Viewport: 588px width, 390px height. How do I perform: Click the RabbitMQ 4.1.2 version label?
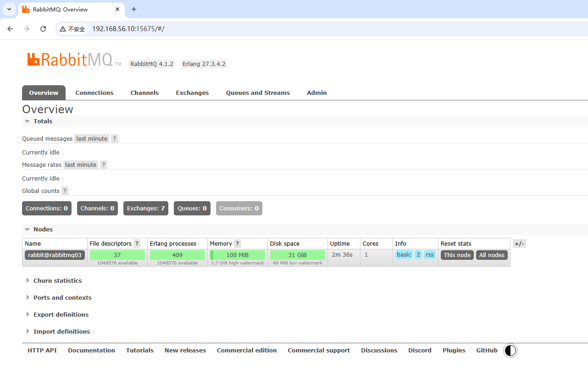(x=152, y=64)
